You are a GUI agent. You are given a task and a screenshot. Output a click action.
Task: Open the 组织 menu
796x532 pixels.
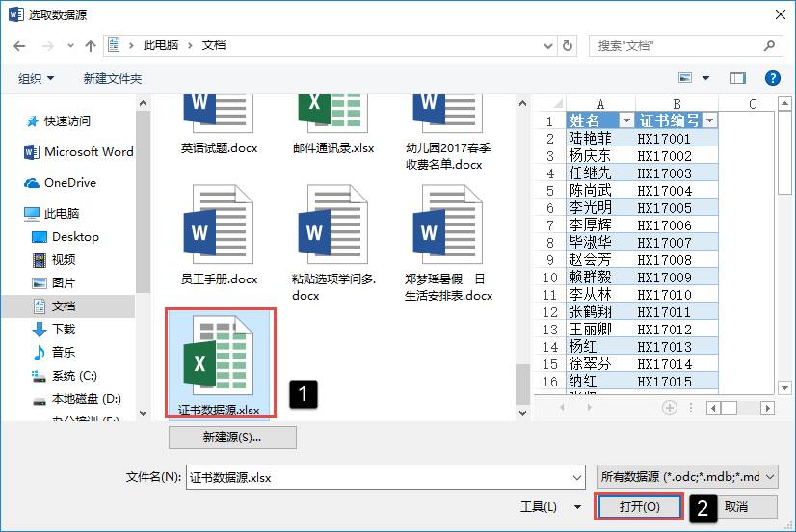[36, 79]
